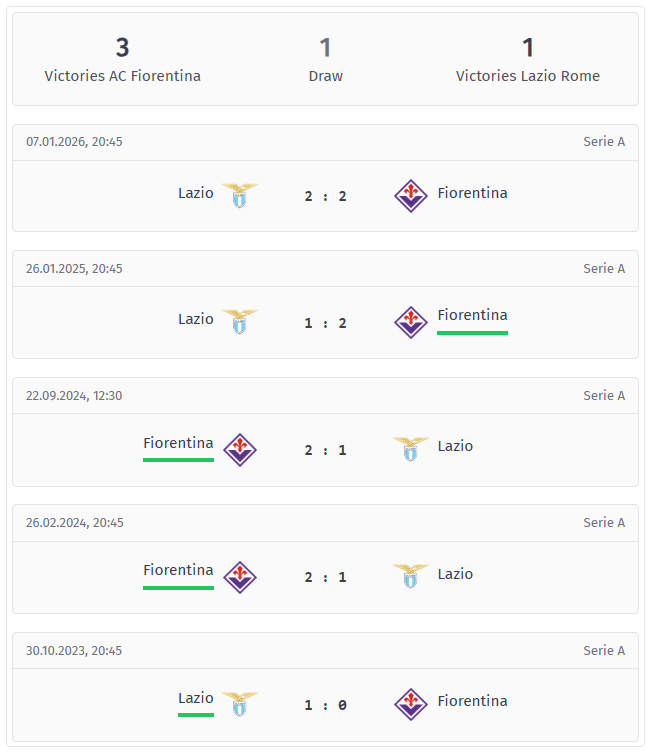This screenshot has height=754, width=649.
Task: Click Fiorentina crest in 07.01.2026 match
Action: (410, 195)
